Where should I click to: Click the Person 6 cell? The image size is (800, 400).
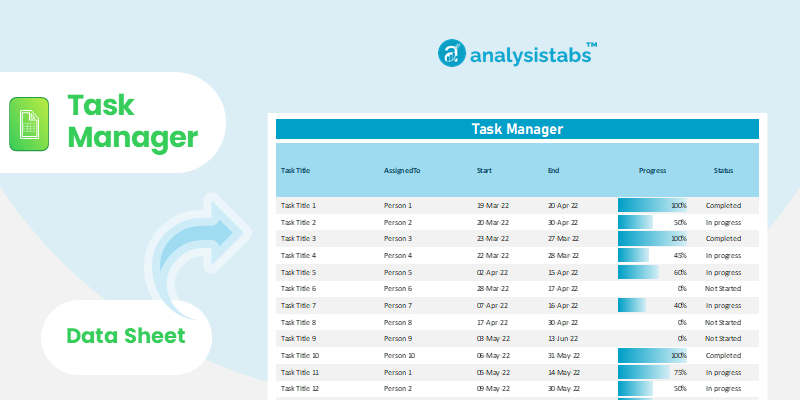pos(398,288)
